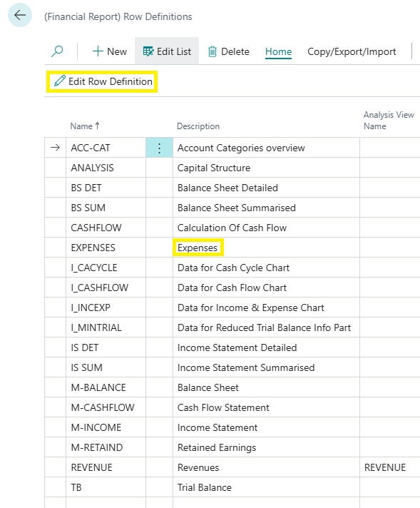The image size is (420, 508).
Task: Open the search magnifier icon
Action: pos(57,51)
